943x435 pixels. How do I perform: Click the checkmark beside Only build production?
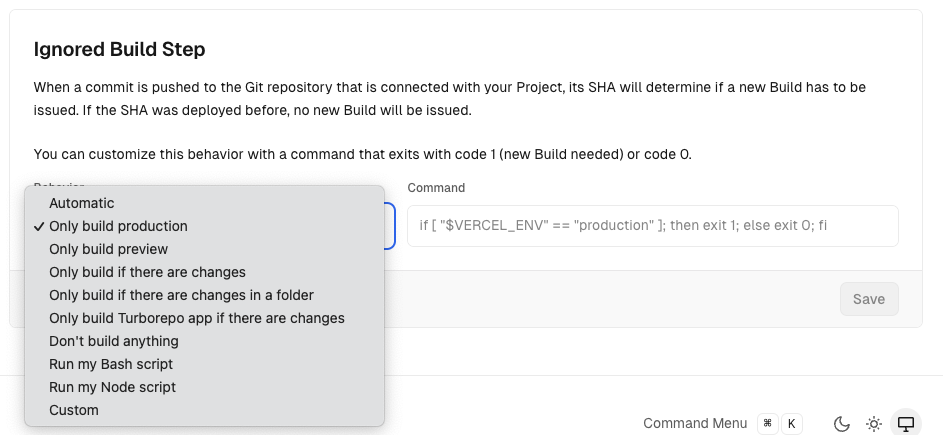[x=39, y=226]
